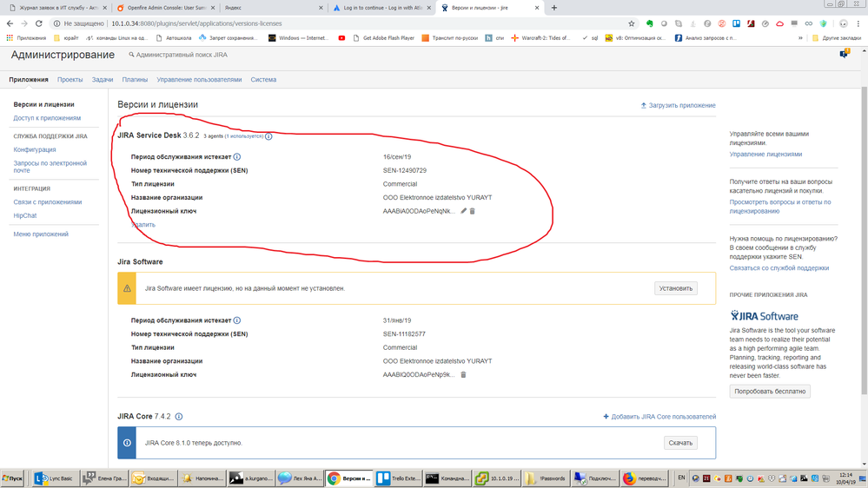868x488 pixels.
Task: Click Попробовать бесплатно button
Action: pos(770,391)
